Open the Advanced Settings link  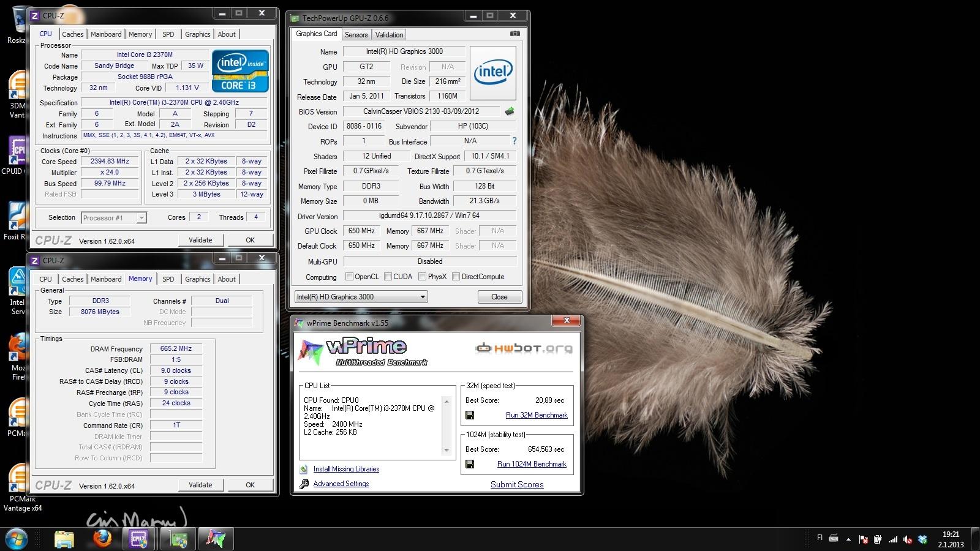(x=341, y=484)
